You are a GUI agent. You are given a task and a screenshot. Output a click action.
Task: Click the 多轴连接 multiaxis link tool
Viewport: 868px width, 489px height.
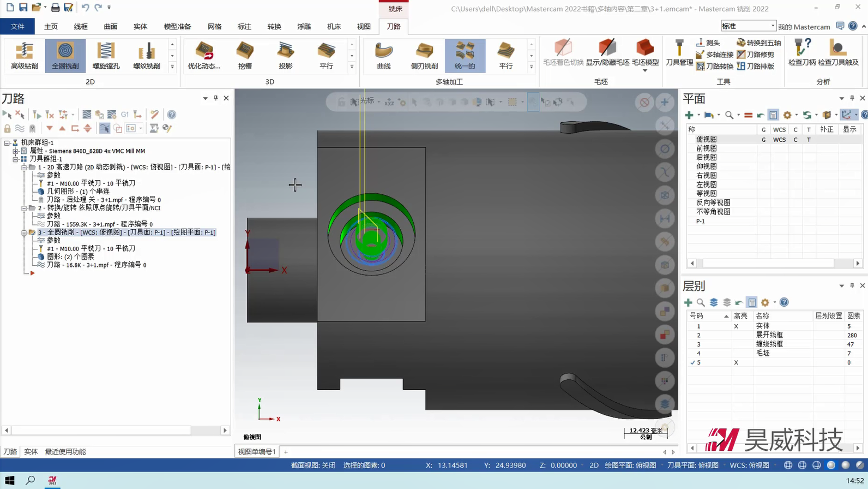pos(715,55)
